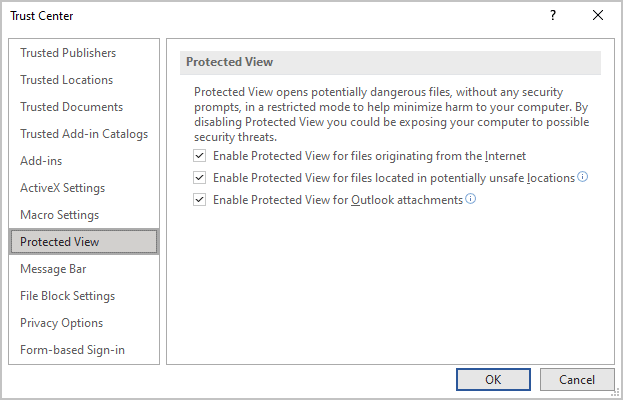Open Macro Settings category
The width and height of the screenshot is (623, 400).
pos(59,215)
